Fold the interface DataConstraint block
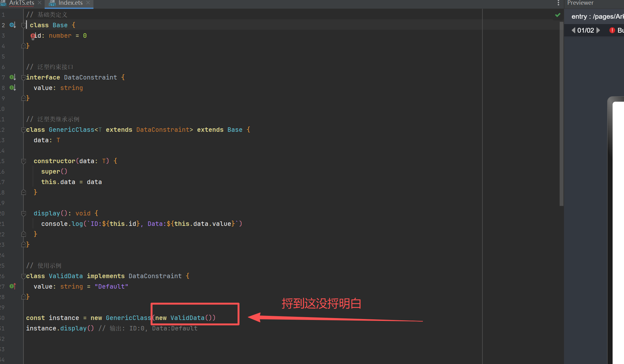The height and width of the screenshot is (364, 624). pyautogui.click(x=23, y=77)
